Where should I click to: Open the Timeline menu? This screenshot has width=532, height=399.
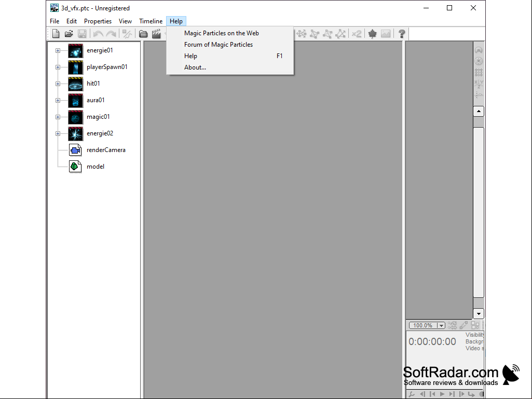pyautogui.click(x=151, y=21)
